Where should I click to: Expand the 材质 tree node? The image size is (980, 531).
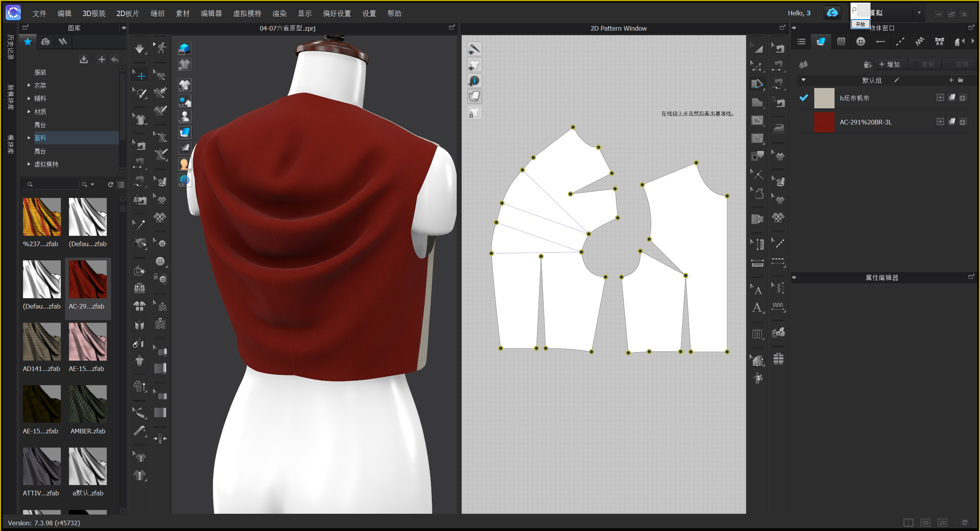[x=29, y=112]
